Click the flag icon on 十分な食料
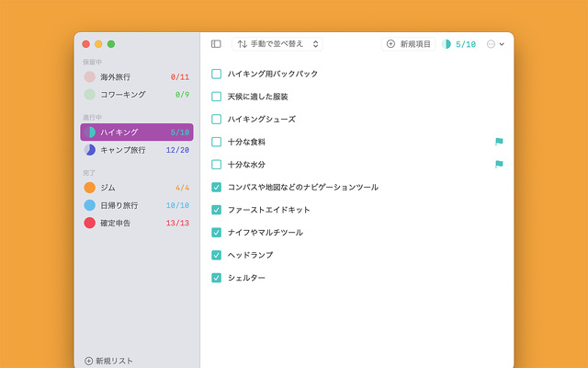The height and width of the screenshot is (368, 588). tap(499, 142)
